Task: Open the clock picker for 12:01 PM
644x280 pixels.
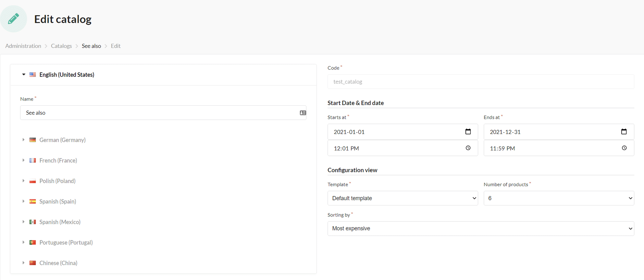Action: point(468,148)
